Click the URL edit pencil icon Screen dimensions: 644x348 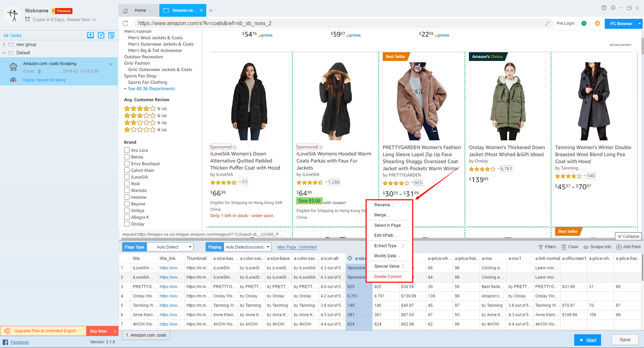tap(547, 23)
